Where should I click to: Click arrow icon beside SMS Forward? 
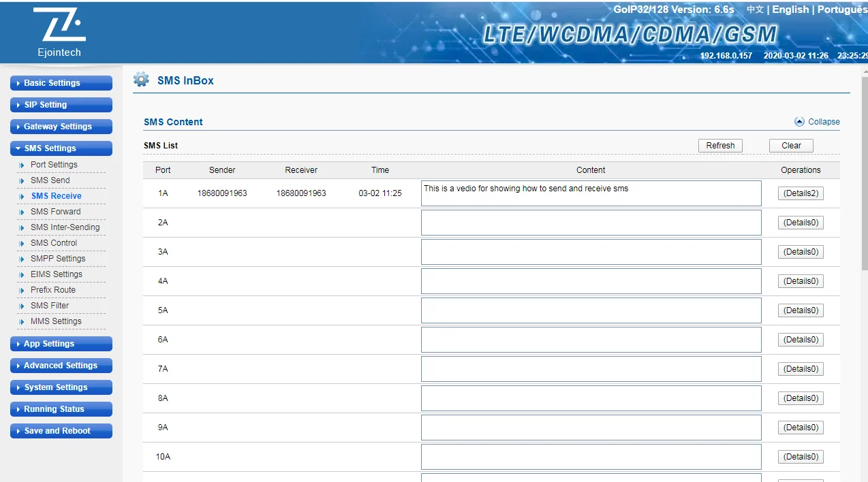tap(22, 212)
